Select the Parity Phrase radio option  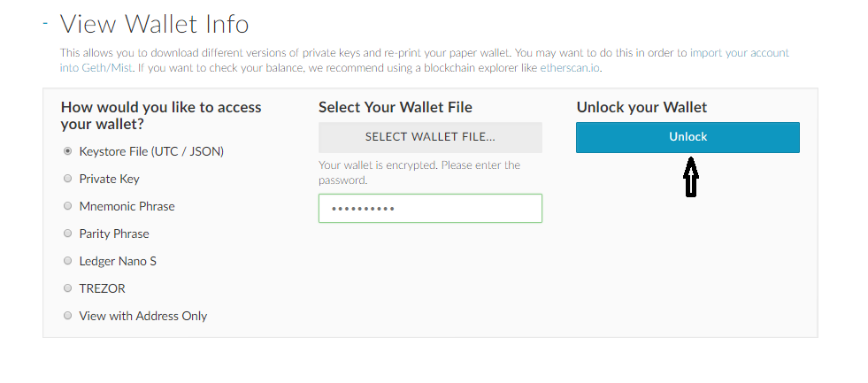point(68,234)
